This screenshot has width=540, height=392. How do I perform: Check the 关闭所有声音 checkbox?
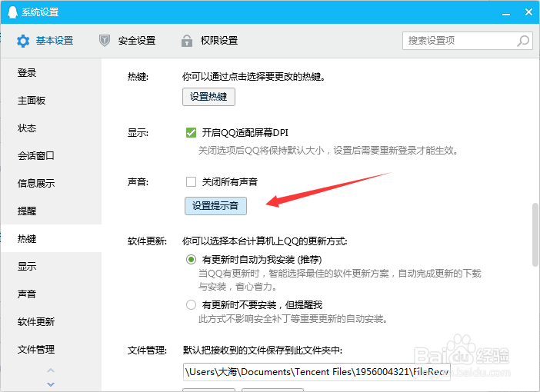[x=191, y=181]
